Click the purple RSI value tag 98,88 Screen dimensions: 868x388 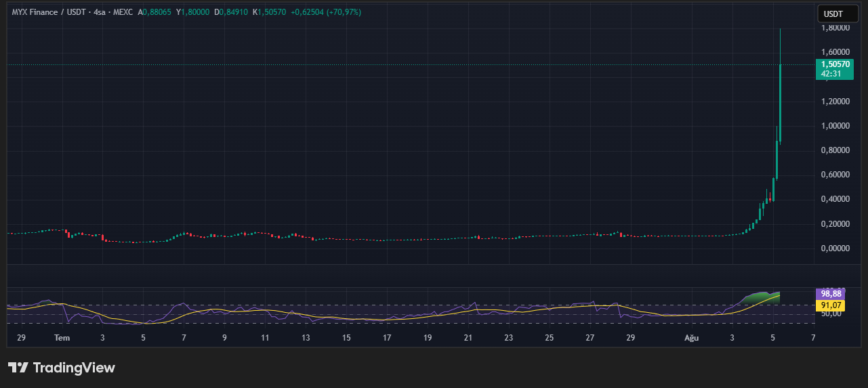(x=831, y=295)
